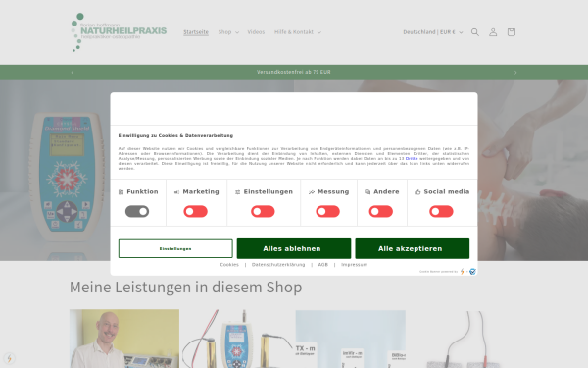This screenshot has width=588, height=368.
Task: Click the Einstellungen button in cookie banner
Action: tap(175, 248)
